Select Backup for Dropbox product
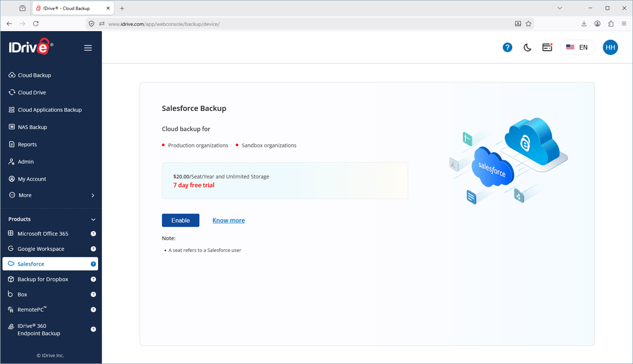Screen dimensions: 633x364 click(x=43, y=279)
